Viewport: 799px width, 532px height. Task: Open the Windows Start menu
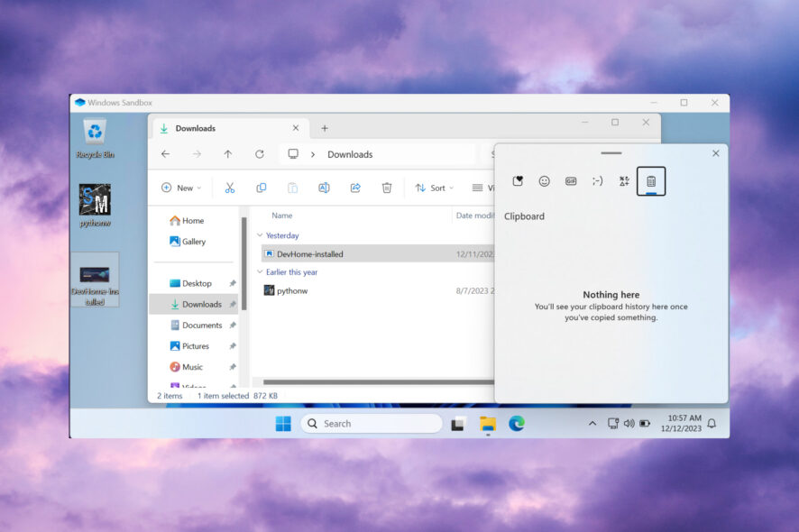[x=283, y=424]
